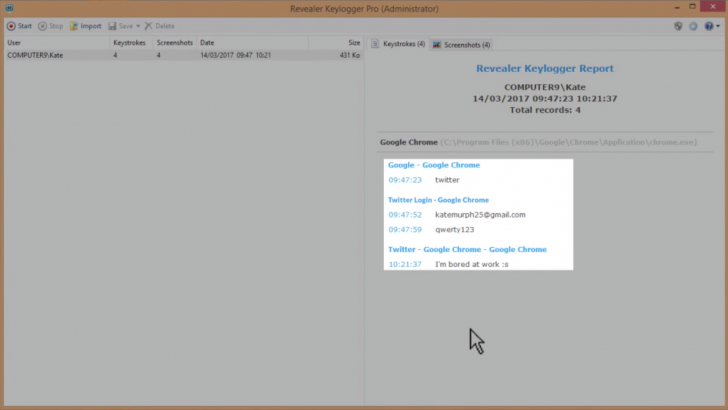
Task: Select the qwerty123 keystroke text
Action: coord(455,229)
